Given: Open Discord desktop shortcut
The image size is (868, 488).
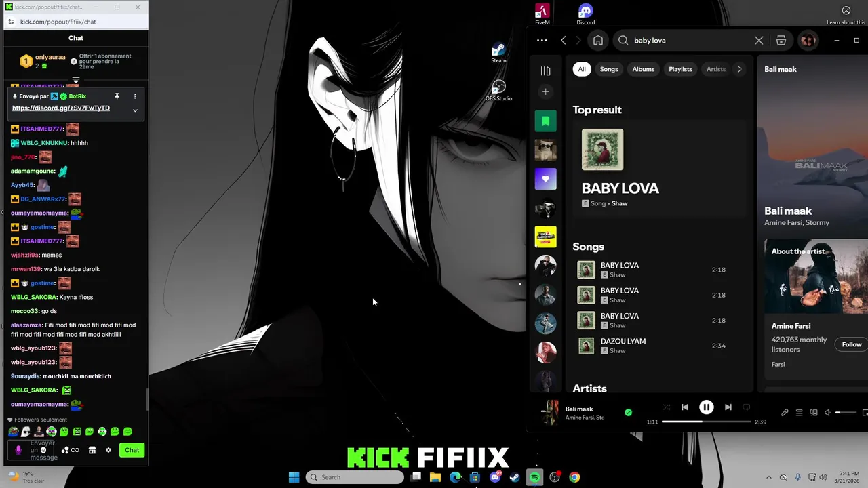Looking at the screenshot, I should 586,14.
